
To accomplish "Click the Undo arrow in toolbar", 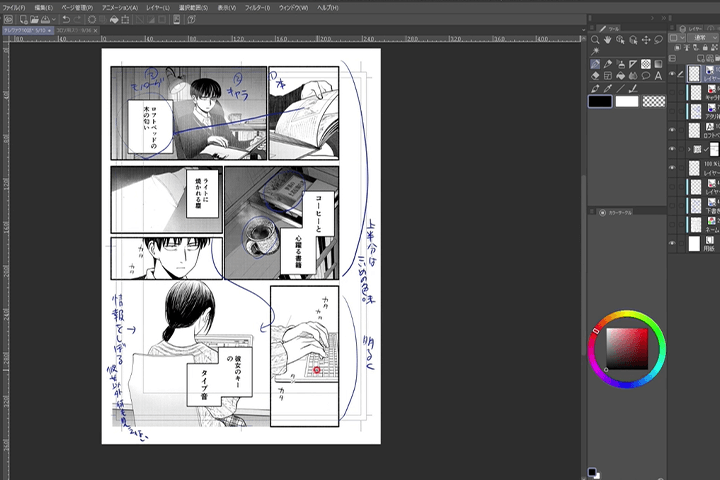I will (66, 19).
